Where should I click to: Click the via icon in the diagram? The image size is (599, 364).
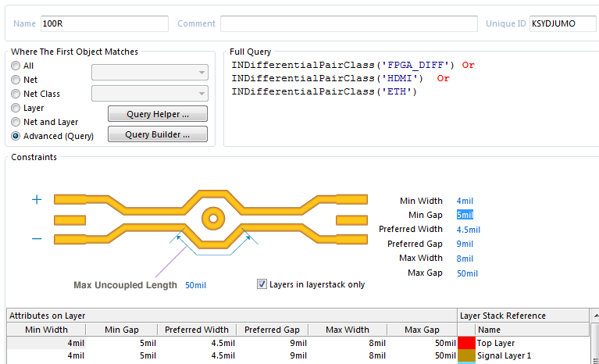(212, 217)
